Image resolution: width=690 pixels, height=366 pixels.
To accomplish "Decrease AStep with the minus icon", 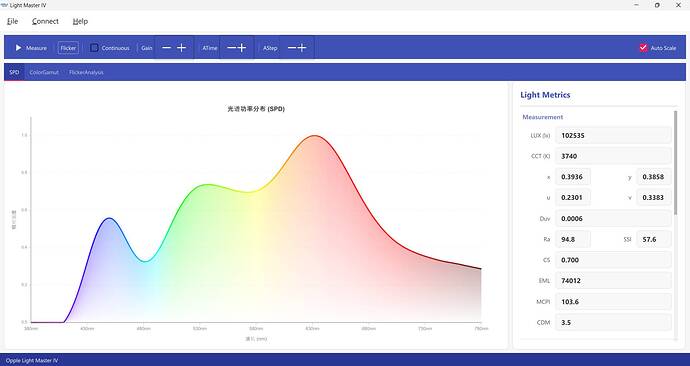I will point(292,48).
